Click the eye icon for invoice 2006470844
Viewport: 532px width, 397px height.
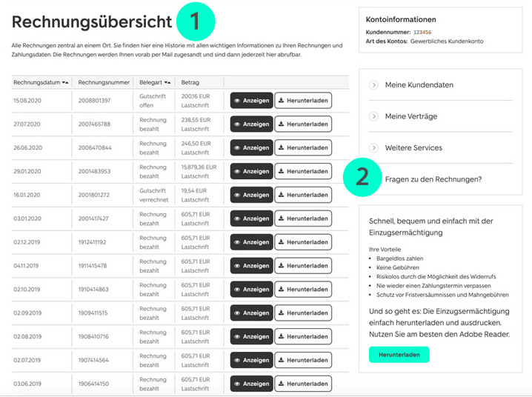(x=237, y=148)
